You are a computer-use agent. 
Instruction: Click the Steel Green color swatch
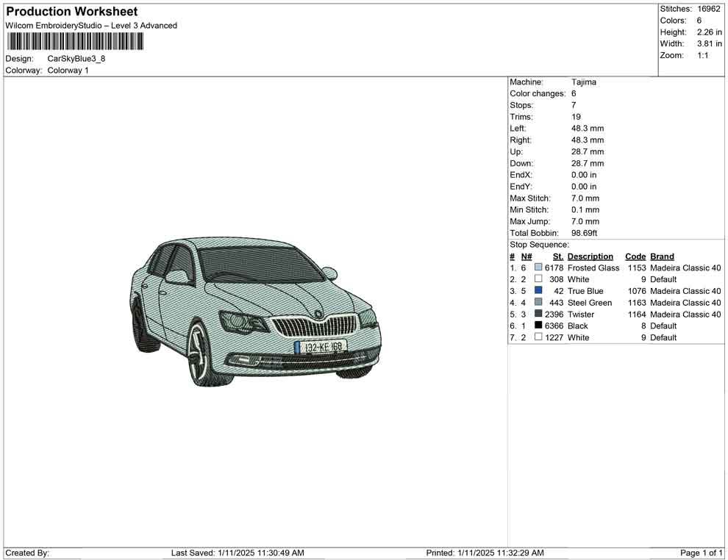click(538, 303)
